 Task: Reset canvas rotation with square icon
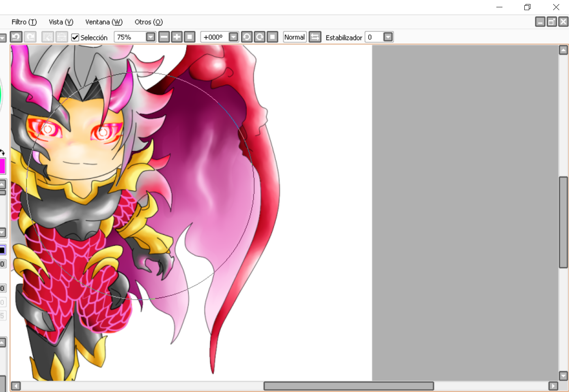click(x=273, y=37)
